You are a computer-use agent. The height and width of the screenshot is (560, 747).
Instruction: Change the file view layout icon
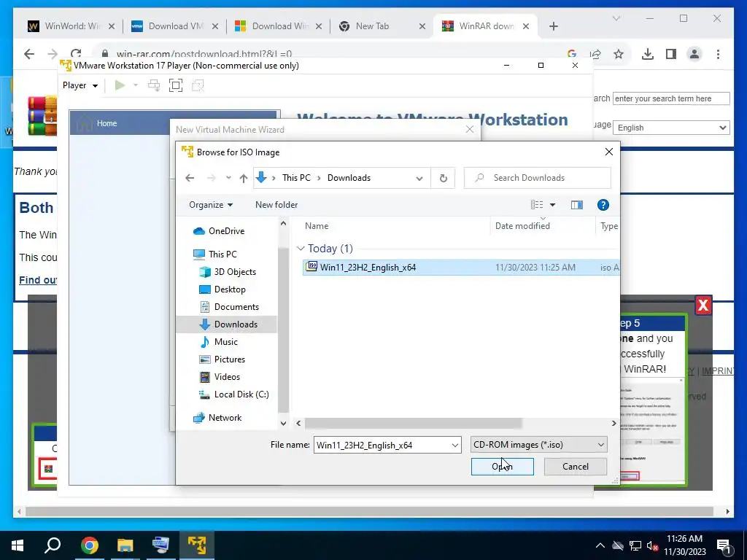click(537, 205)
